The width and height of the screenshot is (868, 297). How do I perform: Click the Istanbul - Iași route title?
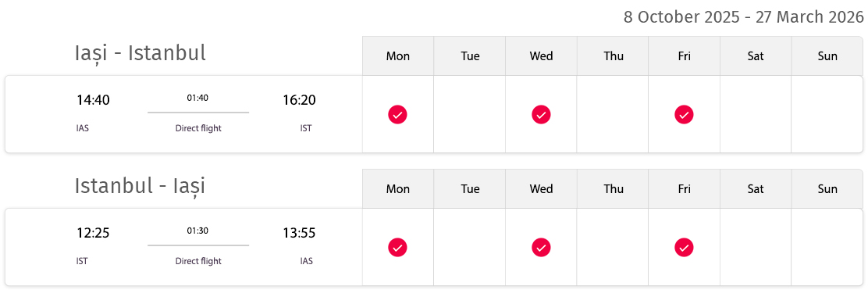[140, 186]
